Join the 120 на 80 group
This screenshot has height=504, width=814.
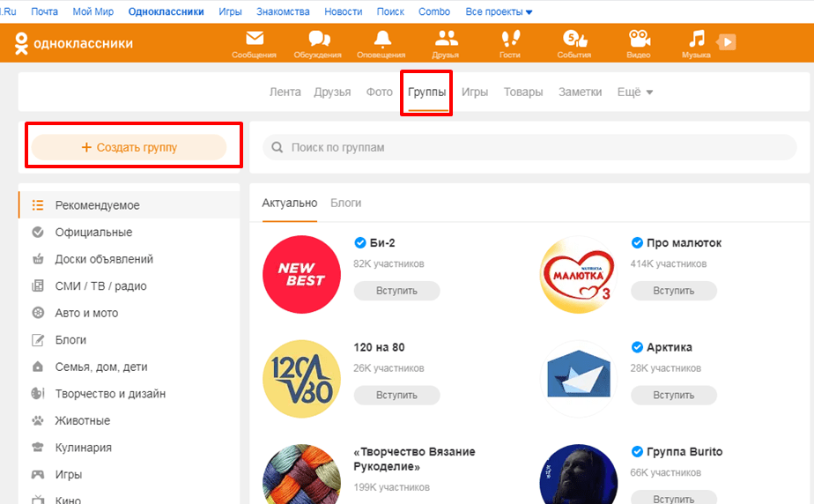(396, 395)
